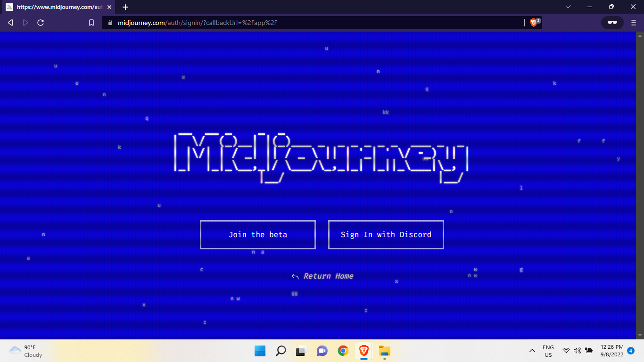644x362 pixels.
Task: Open the clock showing 12:26 PM
Action: click(612, 351)
